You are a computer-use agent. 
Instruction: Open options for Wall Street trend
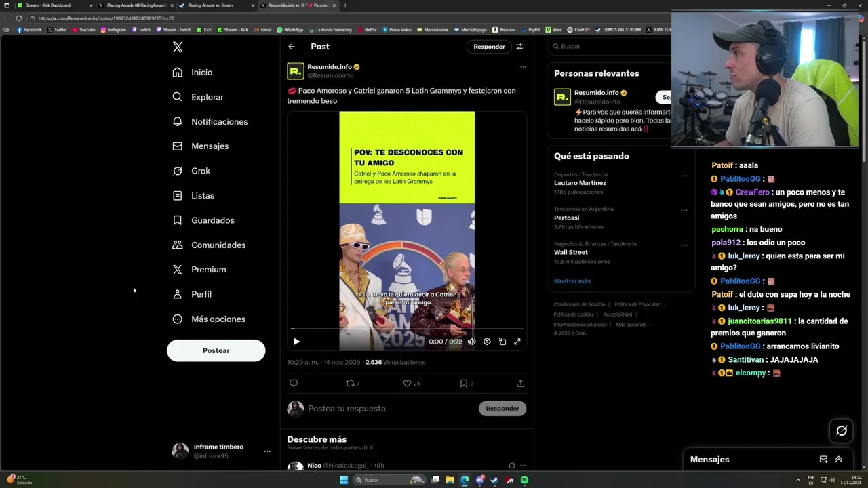click(x=684, y=245)
